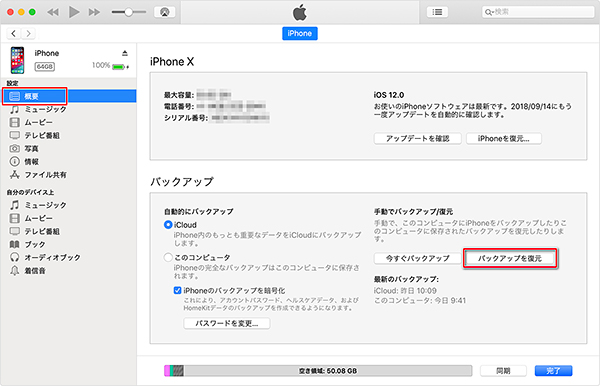This screenshot has width=600, height=386.
Task: Select the iPhone tab at top
Action: pos(300,33)
